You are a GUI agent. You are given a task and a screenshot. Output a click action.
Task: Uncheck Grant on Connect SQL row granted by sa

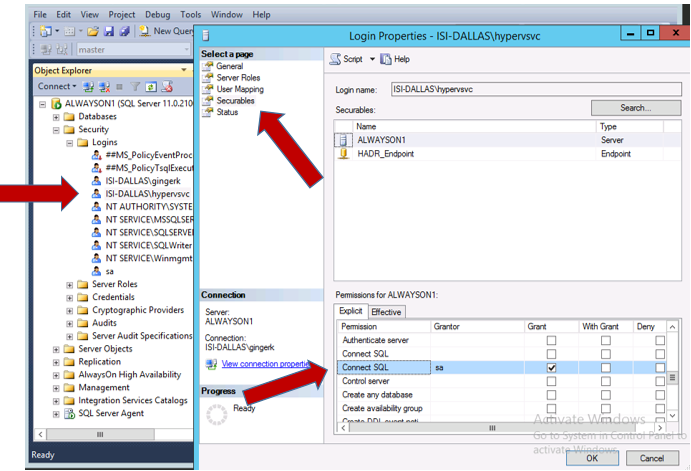point(551,367)
